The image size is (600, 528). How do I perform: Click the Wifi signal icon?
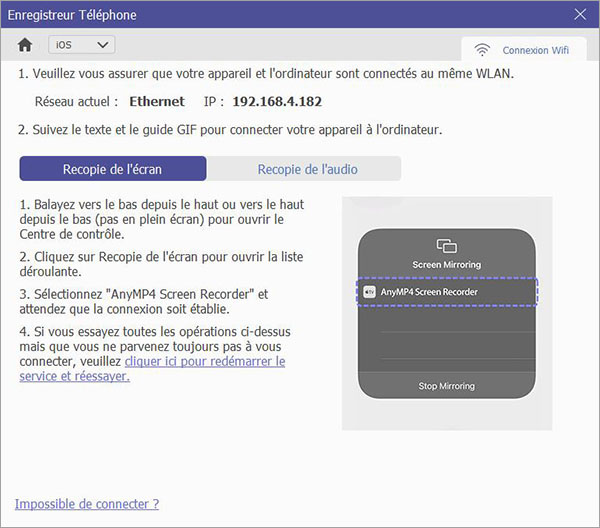[x=482, y=50]
